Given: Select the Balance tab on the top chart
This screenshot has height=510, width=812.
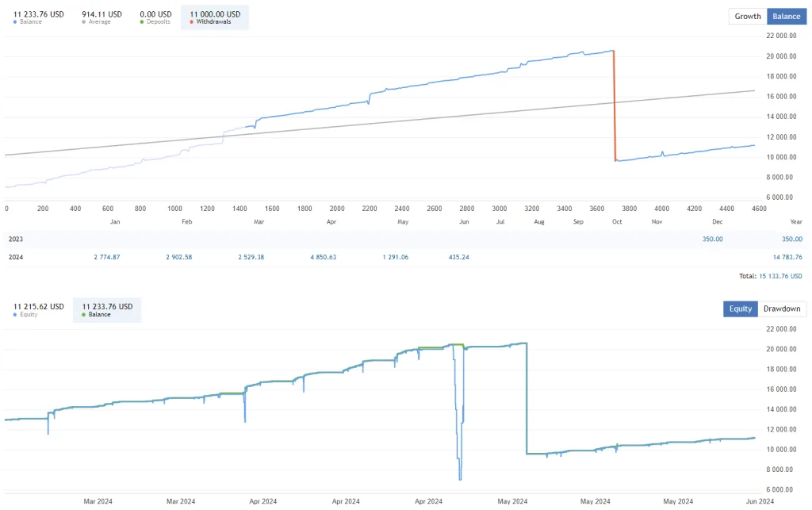Looking at the screenshot, I should pos(786,16).
